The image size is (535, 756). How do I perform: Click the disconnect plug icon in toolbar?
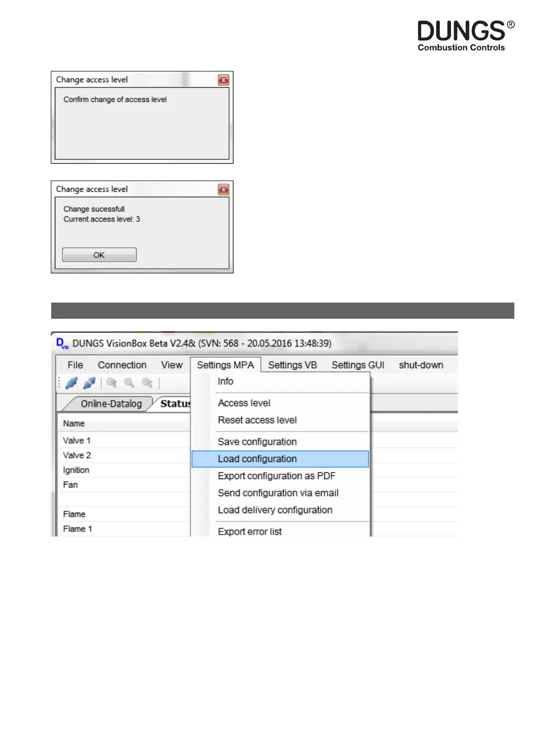point(89,383)
